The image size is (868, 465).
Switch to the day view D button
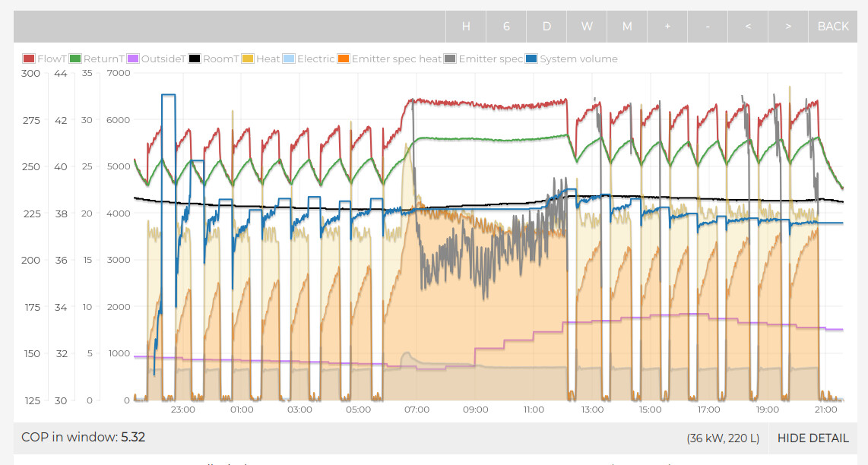546,27
